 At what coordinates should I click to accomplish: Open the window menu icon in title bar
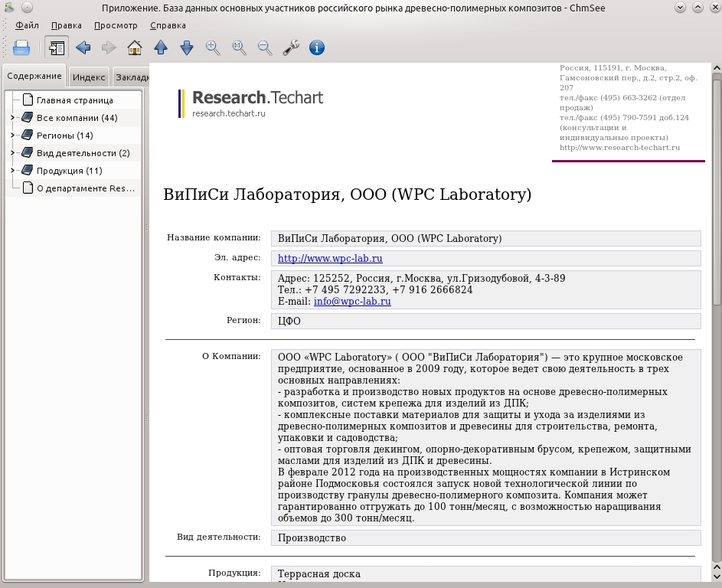pyautogui.click(x=9, y=8)
